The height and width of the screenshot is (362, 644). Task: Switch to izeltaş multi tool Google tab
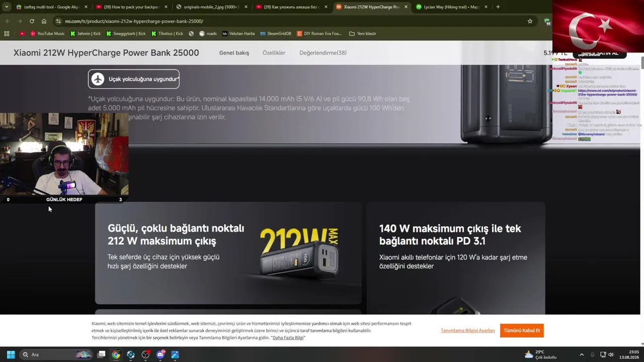coord(52,7)
